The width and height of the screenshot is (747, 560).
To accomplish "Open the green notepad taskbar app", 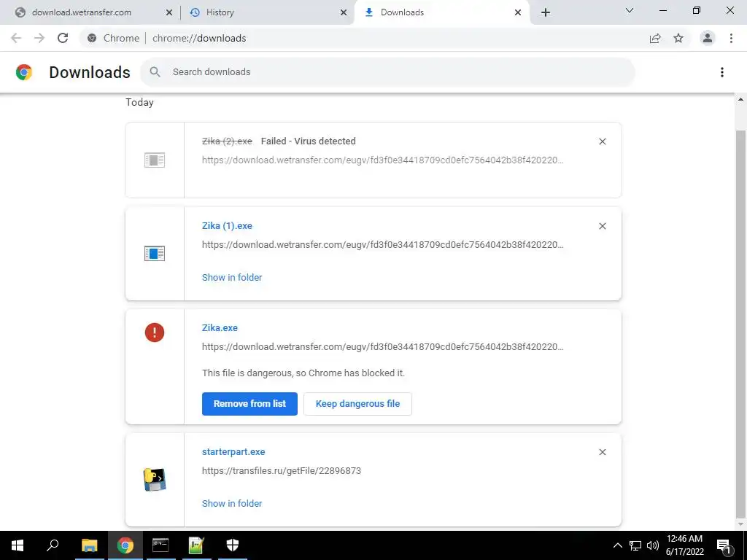I will point(196,545).
